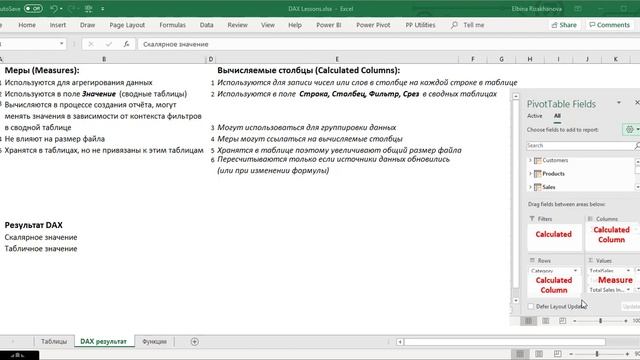Viewport: 640px width, 360px height.
Task: Click Normal view icon in the bottom status bar
Action: (520, 353)
